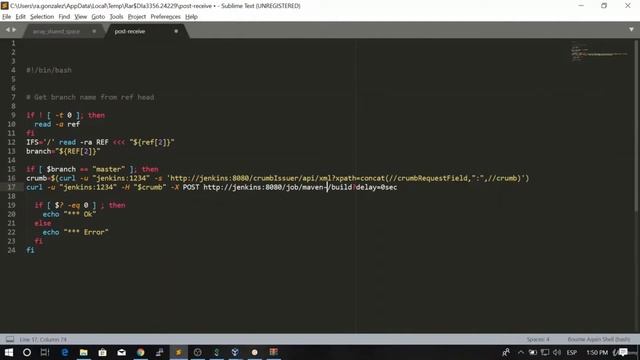
Task: Open the Goto menu
Action: (x=98, y=17)
